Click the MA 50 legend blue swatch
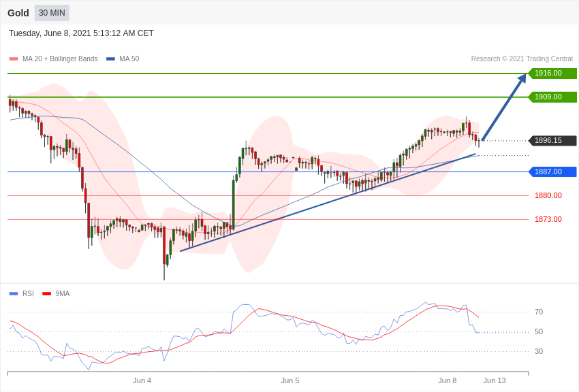This screenshot has height=392, width=579. pos(110,59)
